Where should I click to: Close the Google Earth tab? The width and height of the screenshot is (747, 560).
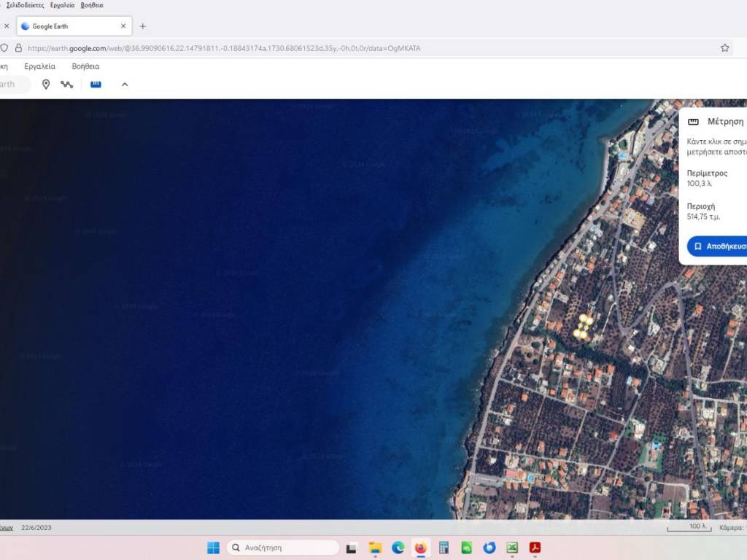pyautogui.click(x=123, y=26)
